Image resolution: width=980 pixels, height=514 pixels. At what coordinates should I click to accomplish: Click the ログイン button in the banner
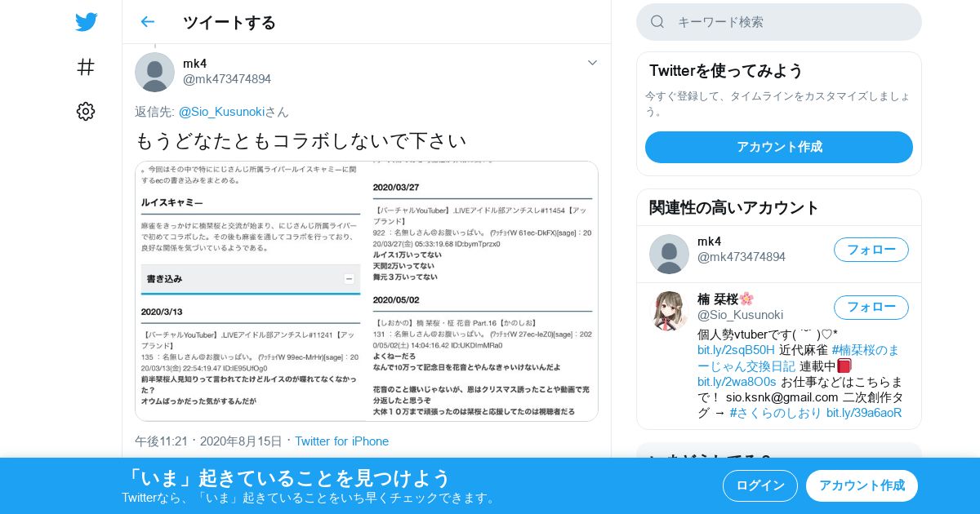760,485
